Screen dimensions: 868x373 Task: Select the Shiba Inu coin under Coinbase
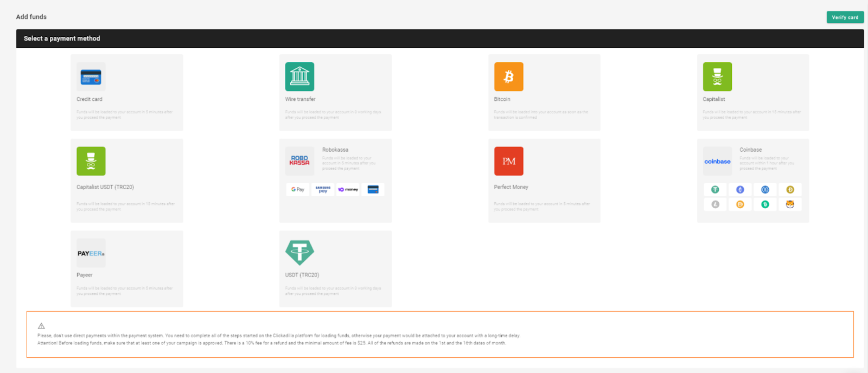click(x=790, y=204)
